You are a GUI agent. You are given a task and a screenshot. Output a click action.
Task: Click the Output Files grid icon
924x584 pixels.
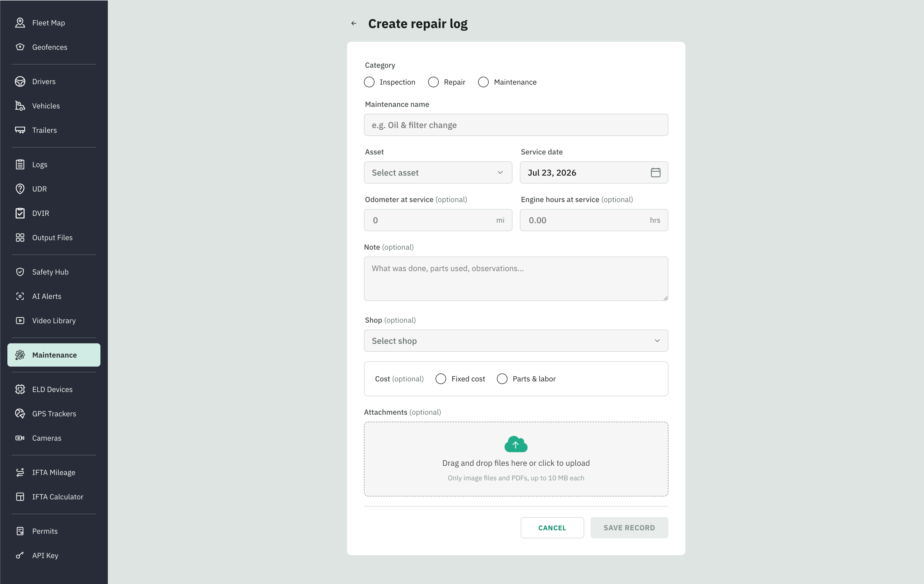[x=20, y=238]
